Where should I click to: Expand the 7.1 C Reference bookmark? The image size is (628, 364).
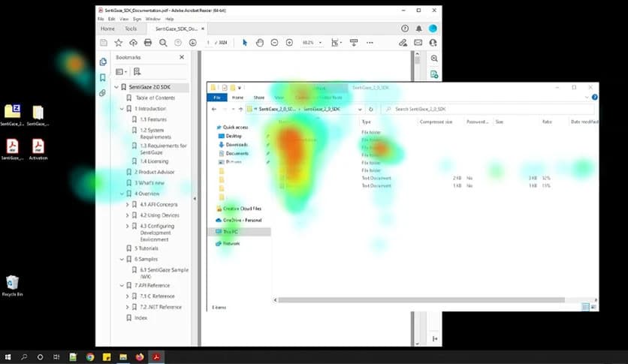(128, 296)
